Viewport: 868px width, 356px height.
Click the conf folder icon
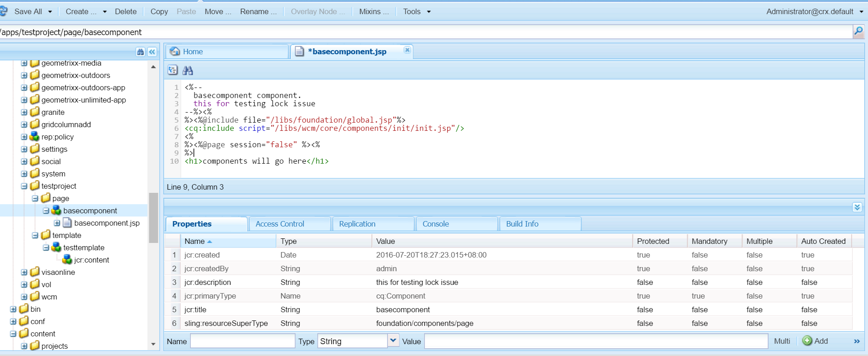coord(24,321)
